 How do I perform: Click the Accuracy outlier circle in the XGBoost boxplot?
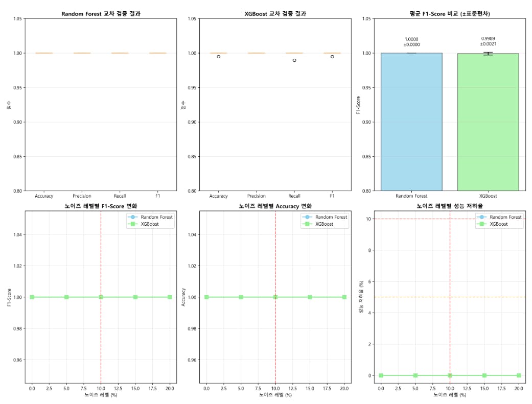[219, 57]
